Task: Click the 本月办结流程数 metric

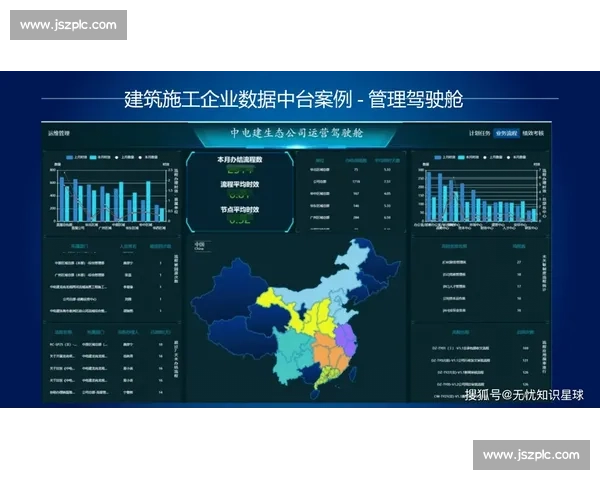Action: pyautogui.click(x=240, y=160)
